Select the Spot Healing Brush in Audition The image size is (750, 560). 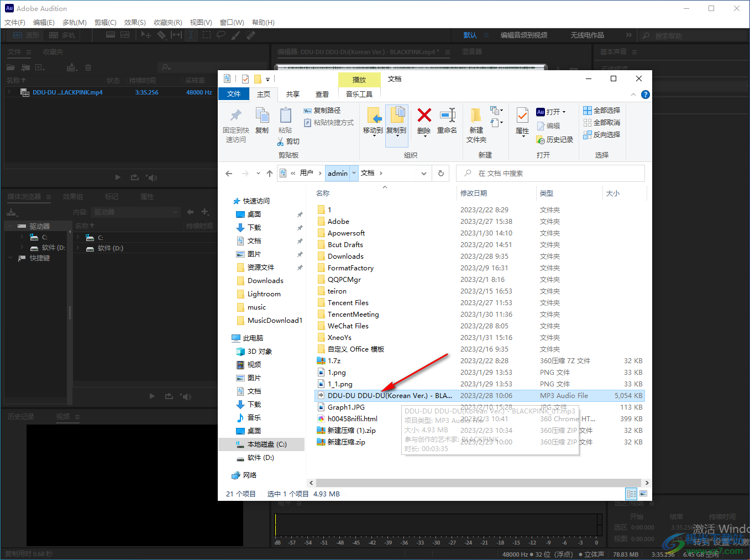pos(251,35)
